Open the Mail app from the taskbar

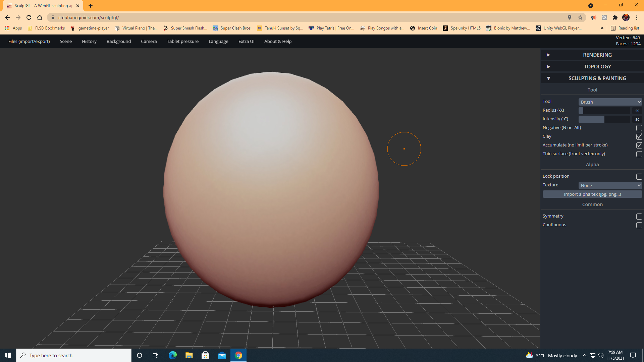coord(222,355)
